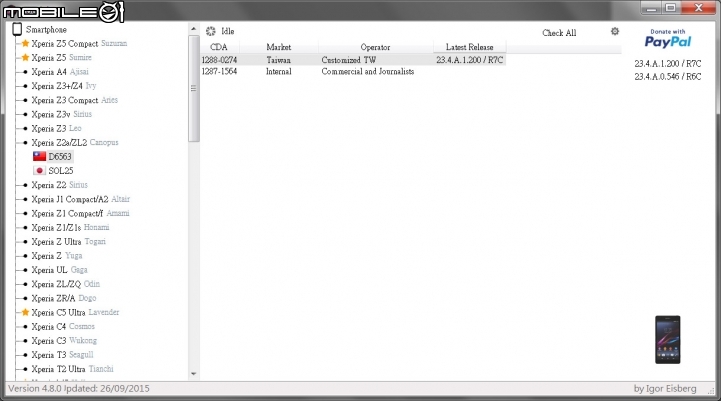Select row with CDA 1288-0274
This screenshot has width=721, height=401.
tap(353, 60)
